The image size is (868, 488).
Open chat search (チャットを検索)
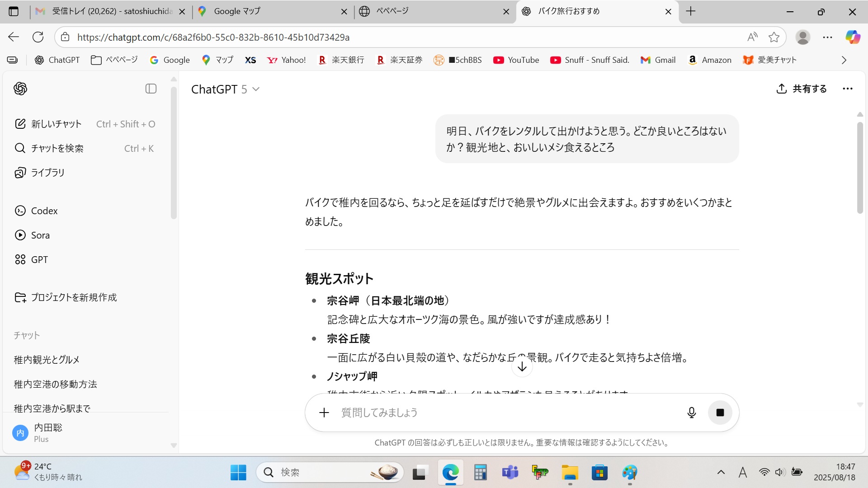[85, 148]
